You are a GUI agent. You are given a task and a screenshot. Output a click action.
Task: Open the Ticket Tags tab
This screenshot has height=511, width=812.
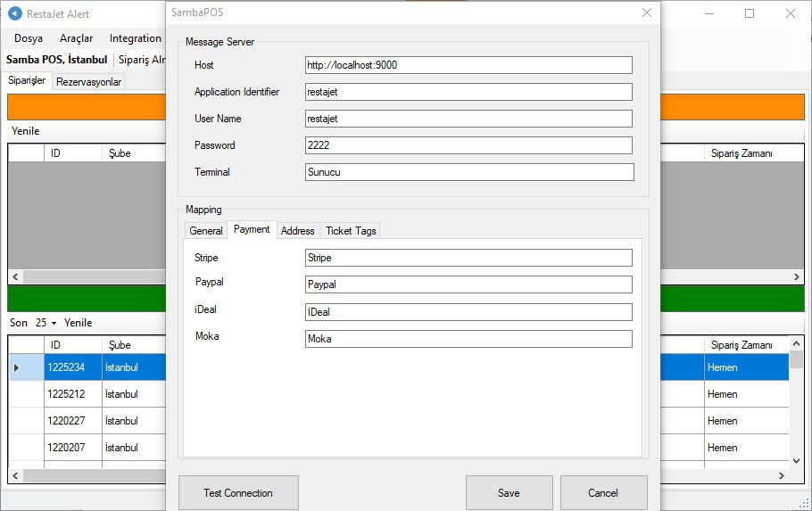[351, 231]
